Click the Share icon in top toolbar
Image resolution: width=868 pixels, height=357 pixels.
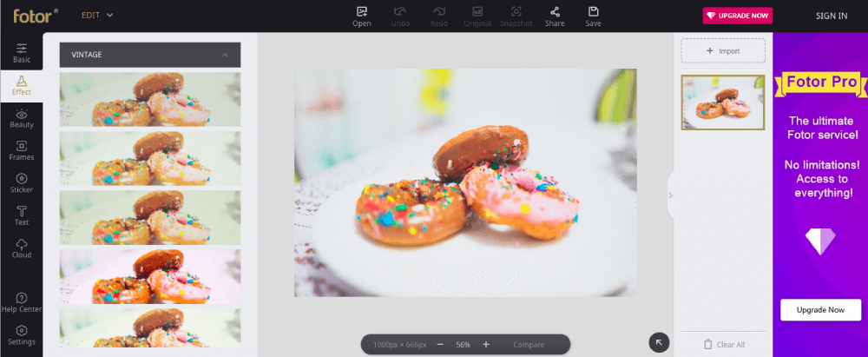[x=554, y=16]
